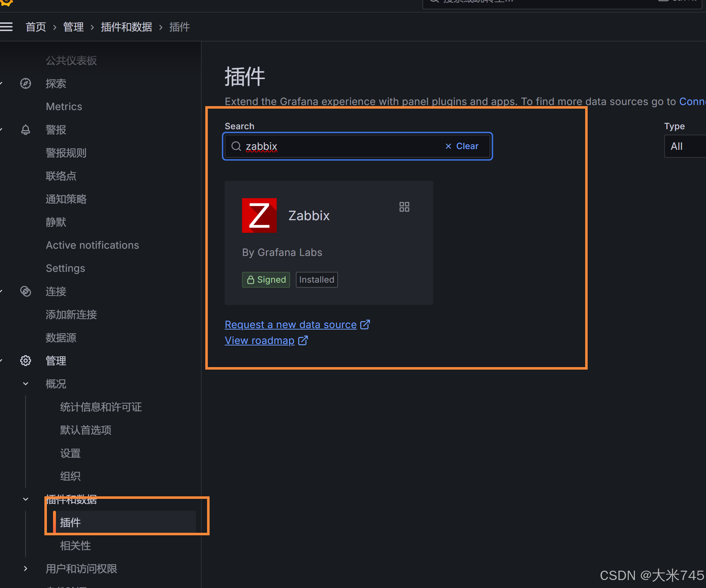This screenshot has width=706, height=588.
Task: Open 警报规则 in sidebar
Action: click(66, 153)
